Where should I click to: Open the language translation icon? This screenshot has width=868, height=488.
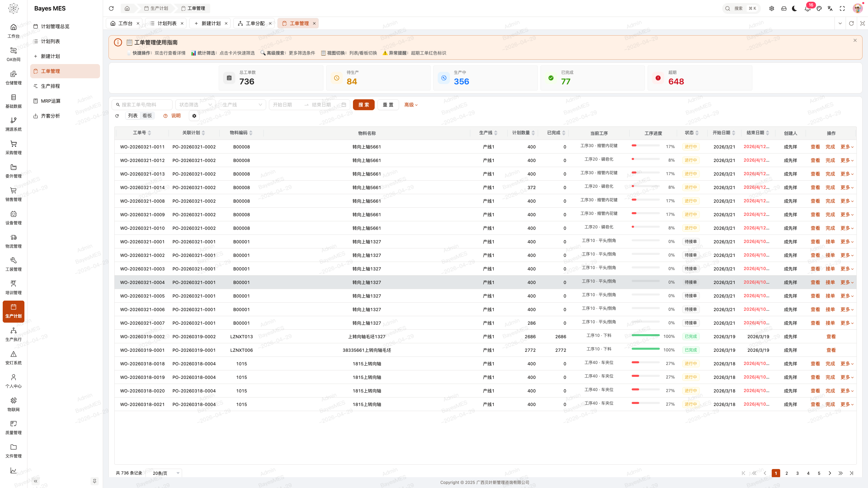[830, 8]
